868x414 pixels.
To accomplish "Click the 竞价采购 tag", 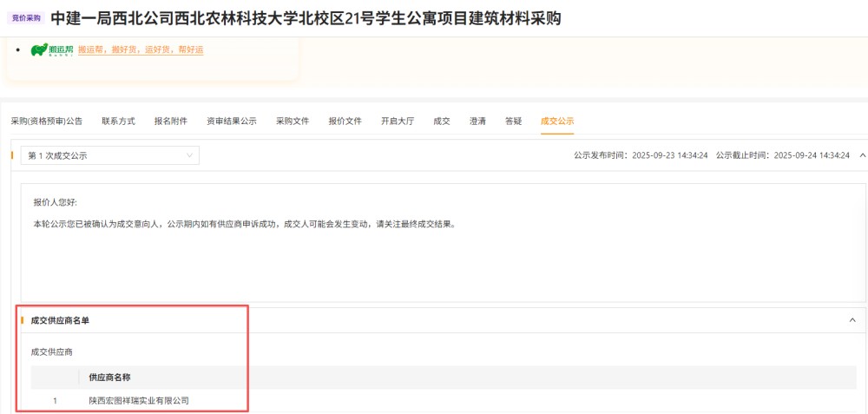I will click(x=26, y=18).
